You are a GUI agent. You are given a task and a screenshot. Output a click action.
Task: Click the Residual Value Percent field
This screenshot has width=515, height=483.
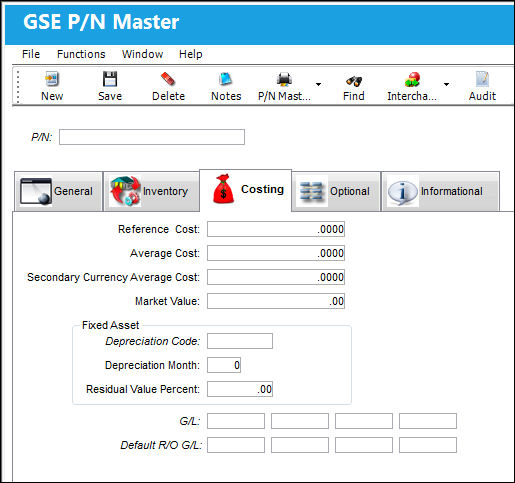click(x=240, y=389)
